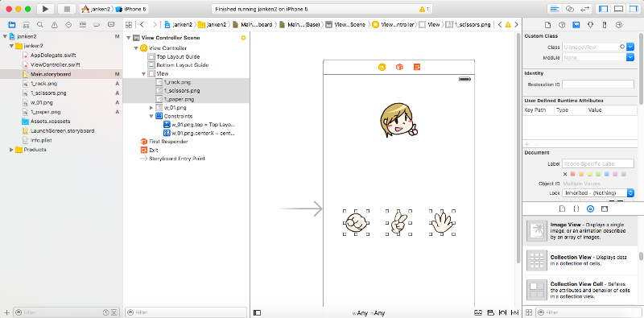Collapse the View Controller Scene
The width and height of the screenshot is (644, 318).
click(129, 38)
